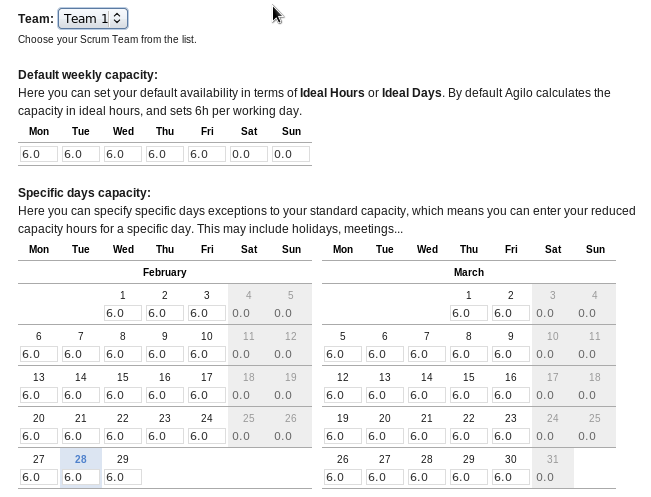
Task: Open the Team dropdown selector
Action: (93, 18)
